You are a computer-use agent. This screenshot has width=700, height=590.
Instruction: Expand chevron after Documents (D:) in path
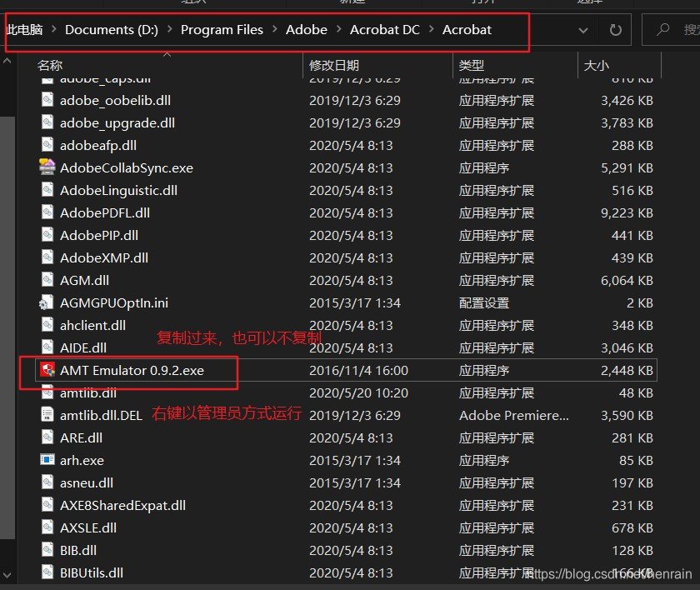click(170, 29)
